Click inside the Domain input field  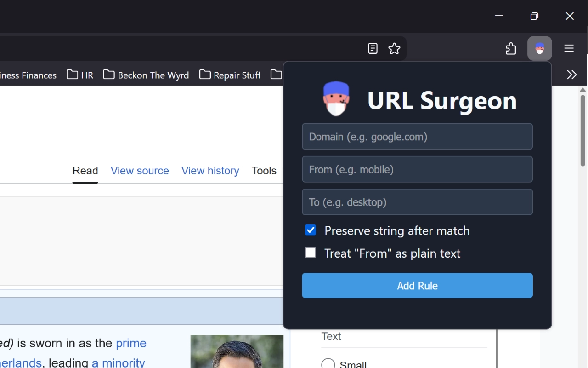point(417,136)
